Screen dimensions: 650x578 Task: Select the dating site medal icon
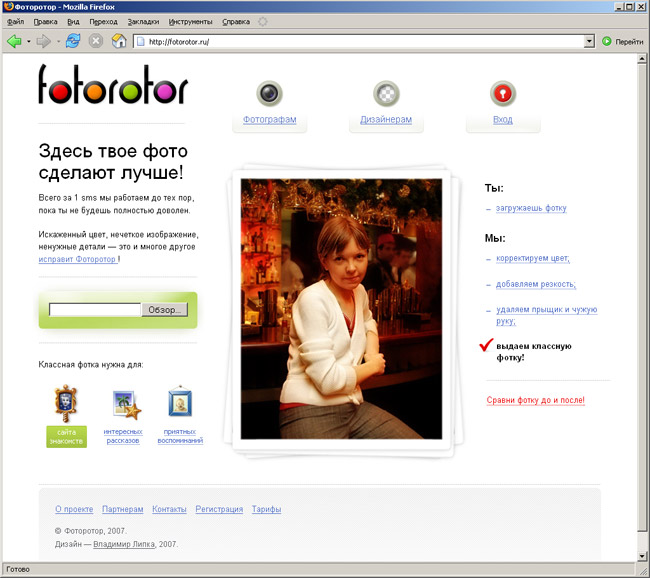[66, 403]
